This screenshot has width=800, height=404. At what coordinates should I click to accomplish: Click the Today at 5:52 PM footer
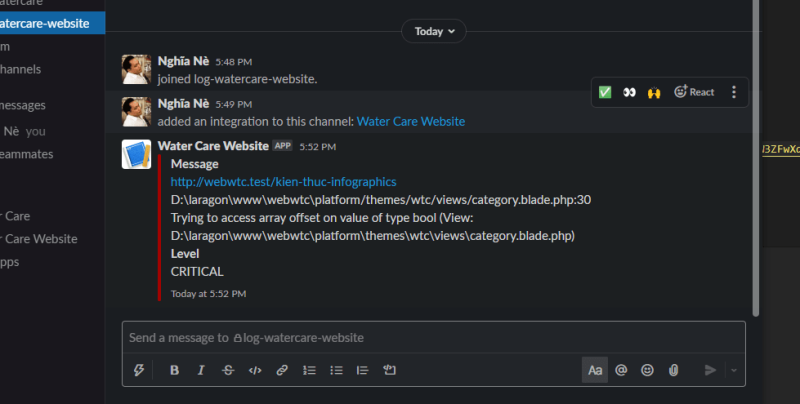[208, 294]
